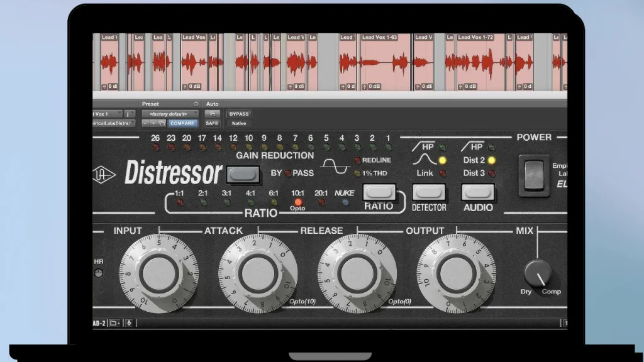The width and height of the screenshot is (644, 362).
Task: Open the Preset circular menu arrow
Action: click(196, 104)
